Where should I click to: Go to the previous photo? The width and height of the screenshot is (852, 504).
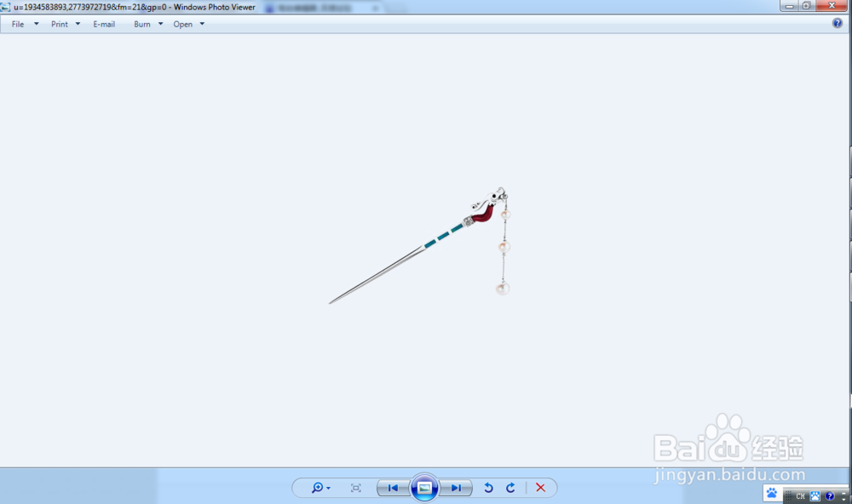point(393,488)
